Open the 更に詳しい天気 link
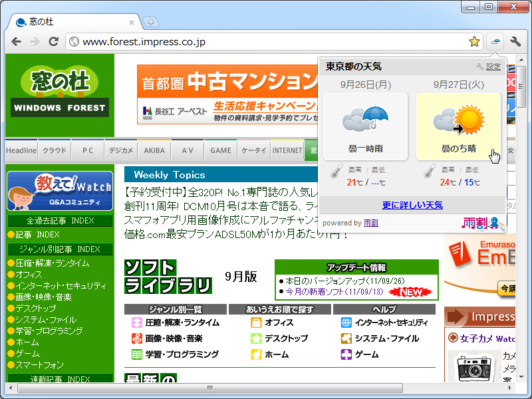The height and width of the screenshot is (399, 532). pos(412,205)
